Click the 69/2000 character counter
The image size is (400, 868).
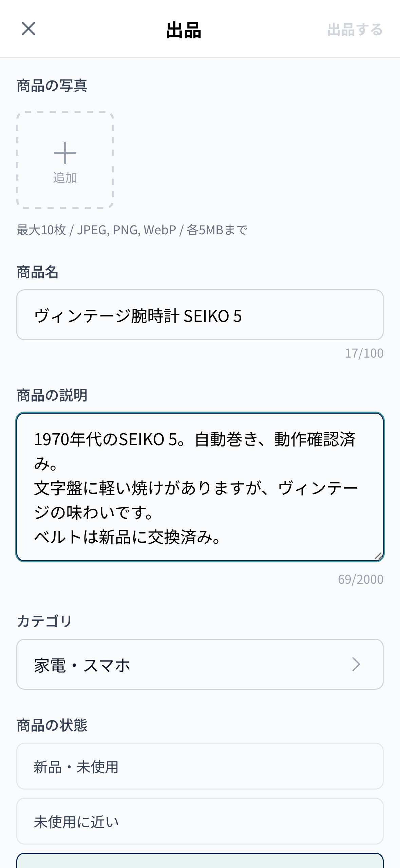tap(360, 579)
